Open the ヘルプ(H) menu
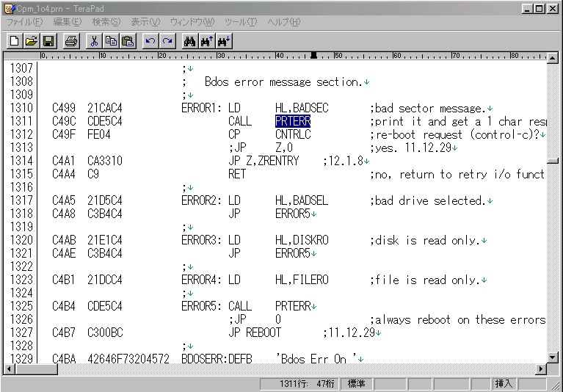 pos(284,22)
